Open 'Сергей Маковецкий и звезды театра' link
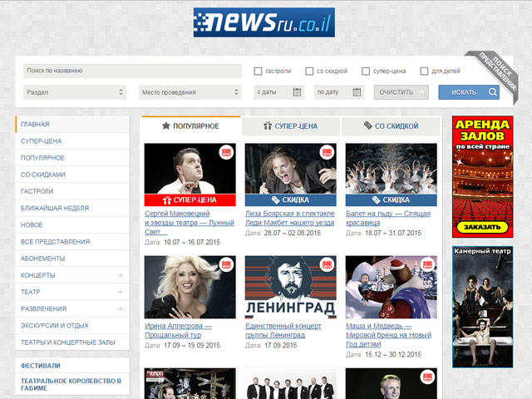This screenshot has height=399, width=532. click(190, 223)
